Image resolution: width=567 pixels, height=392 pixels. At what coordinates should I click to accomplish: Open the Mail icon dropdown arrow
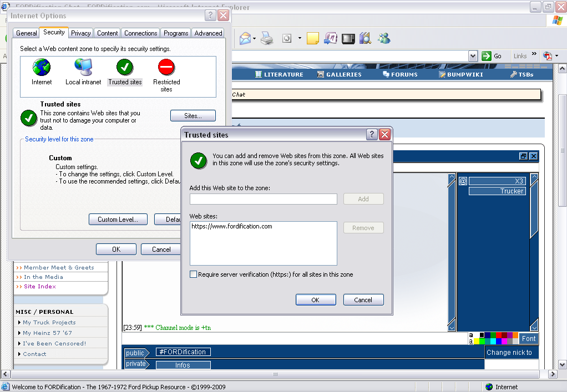[x=254, y=39]
